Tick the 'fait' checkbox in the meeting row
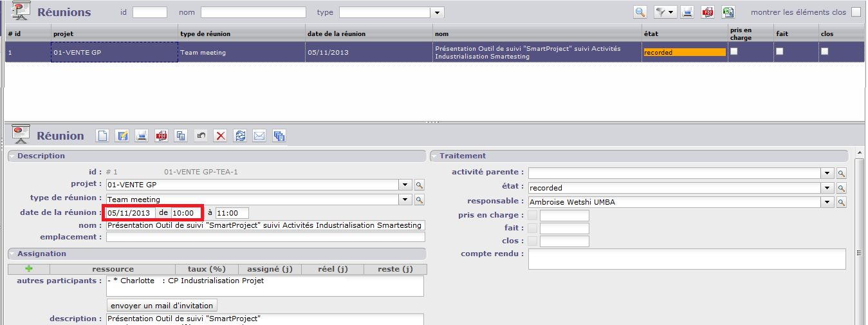Viewport: 868px width, 325px height. point(780,51)
